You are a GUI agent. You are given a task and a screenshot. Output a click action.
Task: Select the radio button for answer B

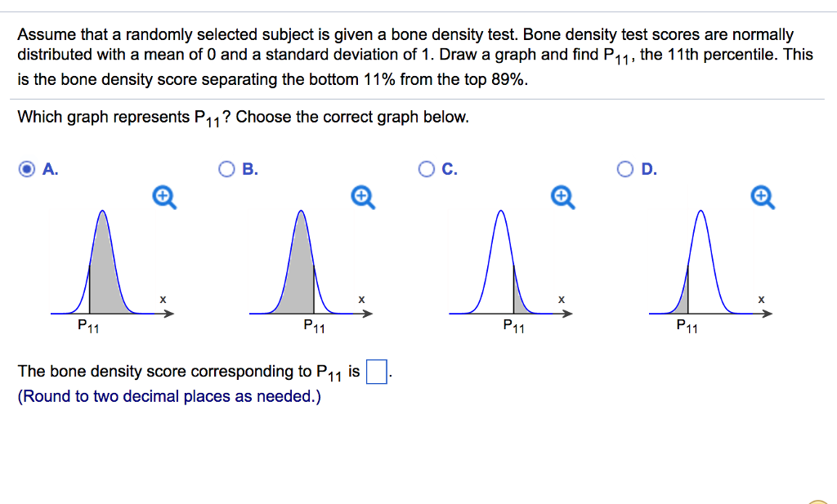tap(226, 168)
